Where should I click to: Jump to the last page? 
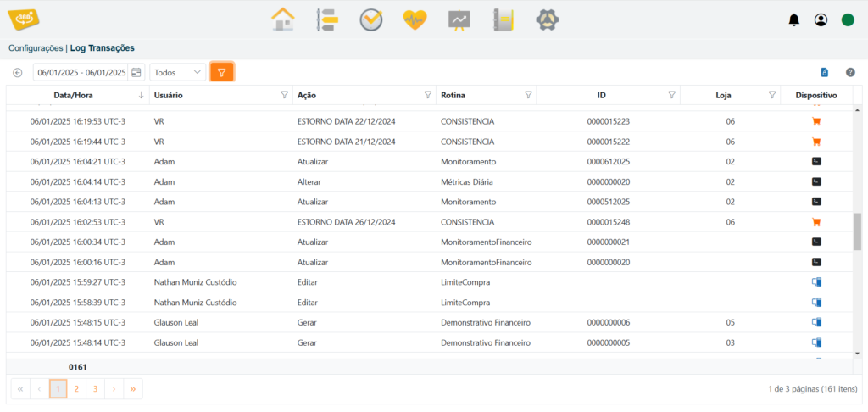[x=133, y=389]
